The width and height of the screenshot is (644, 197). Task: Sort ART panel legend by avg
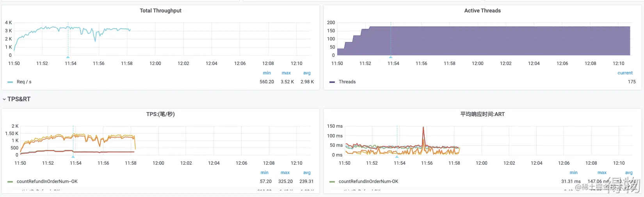(629, 172)
